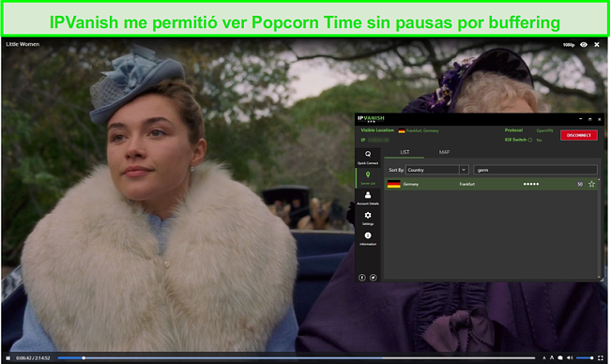Switch to the MAP tab
Image resolution: width=610 pixels, height=364 pixels.
(x=444, y=152)
